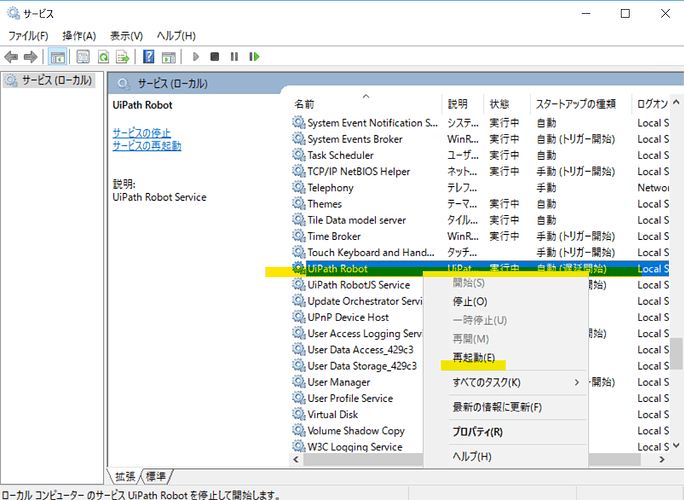This screenshot has width=684, height=500.
Task: Click the Task Scheduler gear icon
Action: 298,155
